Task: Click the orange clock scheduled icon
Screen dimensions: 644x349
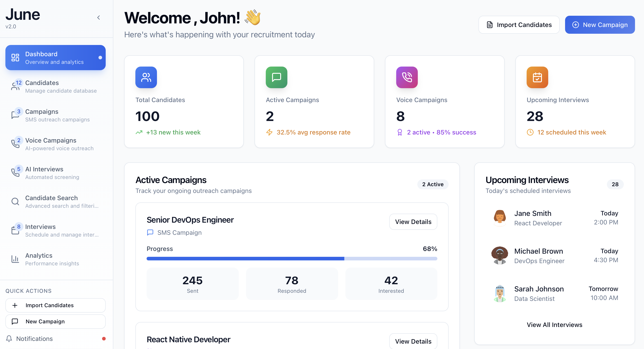Action: (x=530, y=132)
